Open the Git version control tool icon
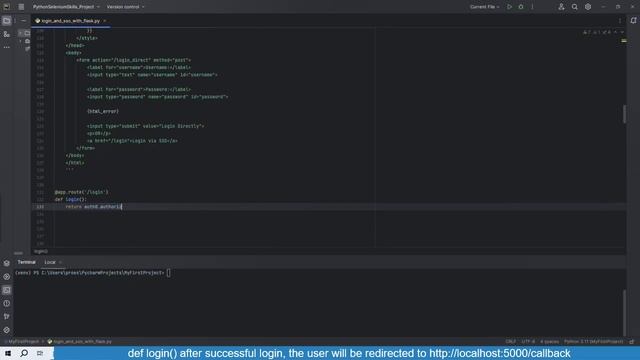Viewport: 640px width, 360px height. tap(7, 316)
